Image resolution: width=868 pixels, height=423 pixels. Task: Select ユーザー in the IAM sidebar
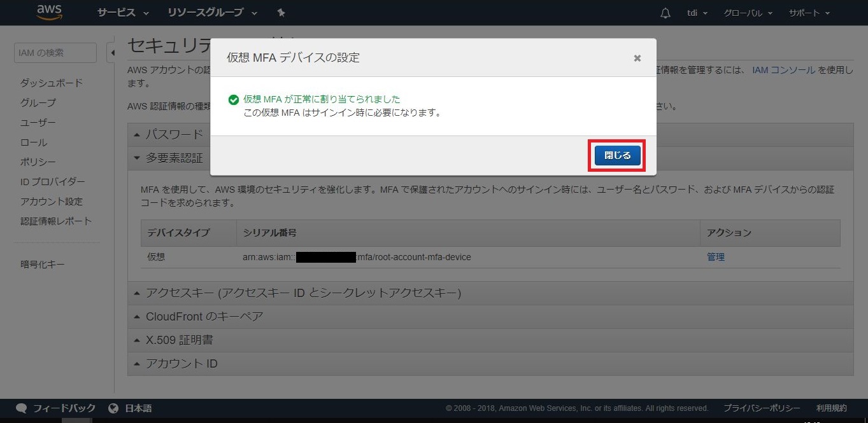click(x=38, y=123)
